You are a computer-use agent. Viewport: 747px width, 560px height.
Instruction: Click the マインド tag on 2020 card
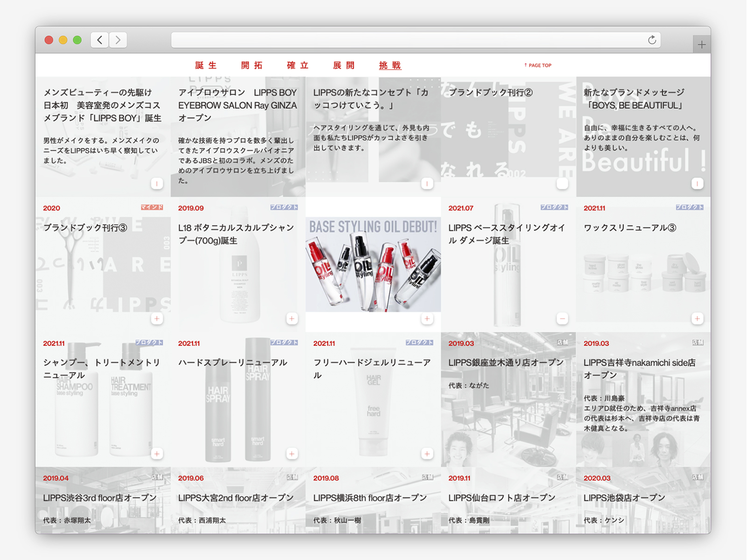tap(152, 207)
